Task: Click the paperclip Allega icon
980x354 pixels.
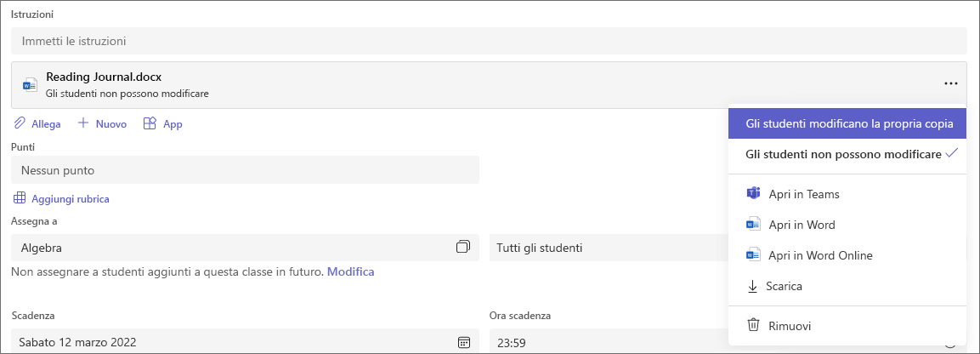Action: click(20, 123)
